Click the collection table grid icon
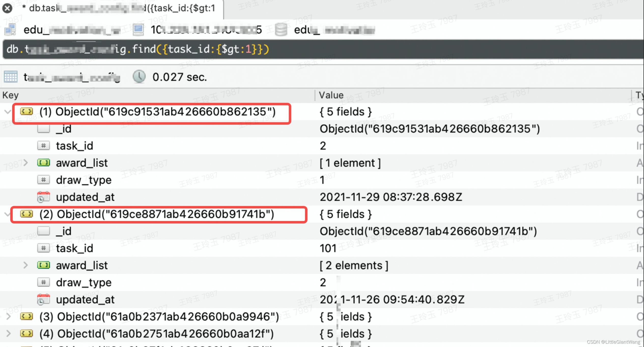Viewport: 644px width, 347px height. [x=11, y=77]
